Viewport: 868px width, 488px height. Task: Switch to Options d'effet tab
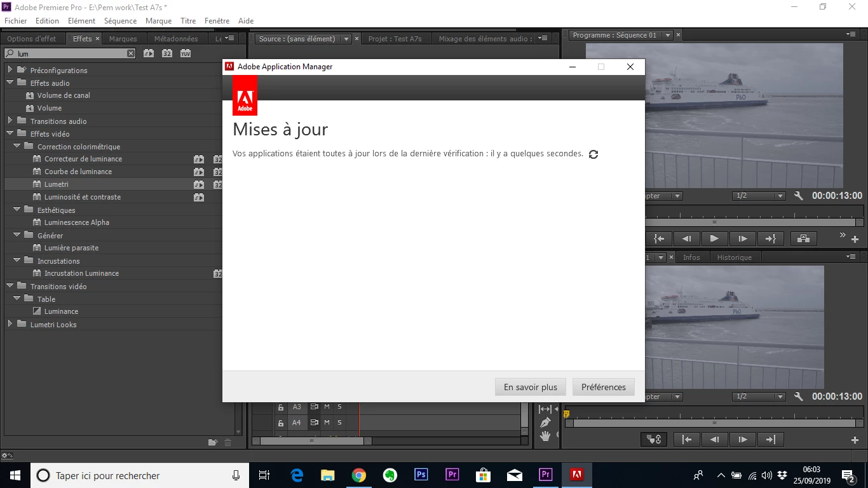coord(31,39)
